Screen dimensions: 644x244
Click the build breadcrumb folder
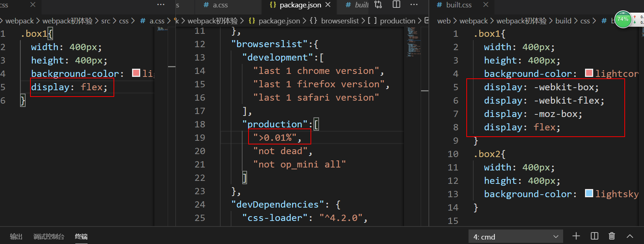tap(563, 21)
